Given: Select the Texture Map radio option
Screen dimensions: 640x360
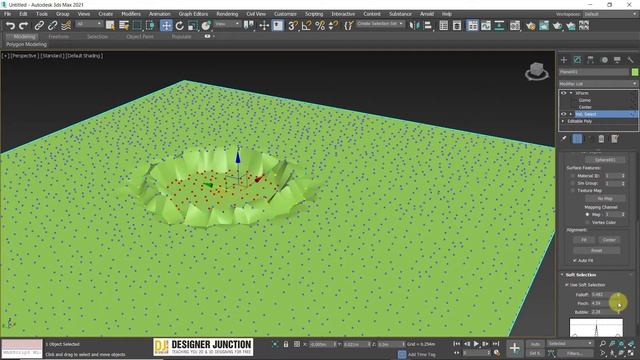Looking at the screenshot, I should 572,191.
